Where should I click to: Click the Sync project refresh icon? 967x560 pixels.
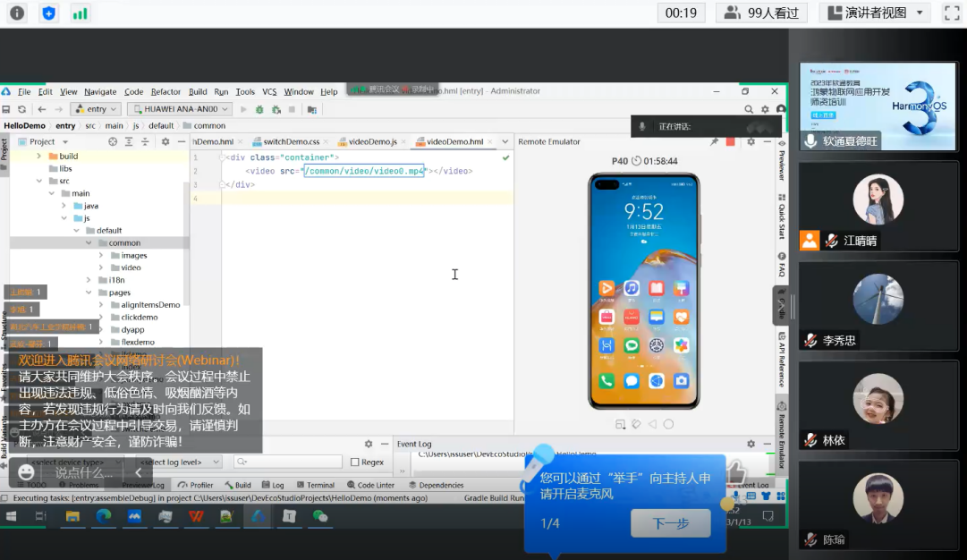point(22,109)
